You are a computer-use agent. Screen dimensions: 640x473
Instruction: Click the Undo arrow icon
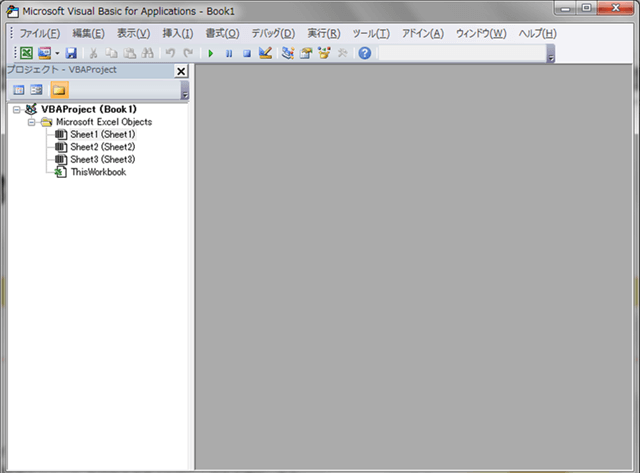(x=170, y=53)
